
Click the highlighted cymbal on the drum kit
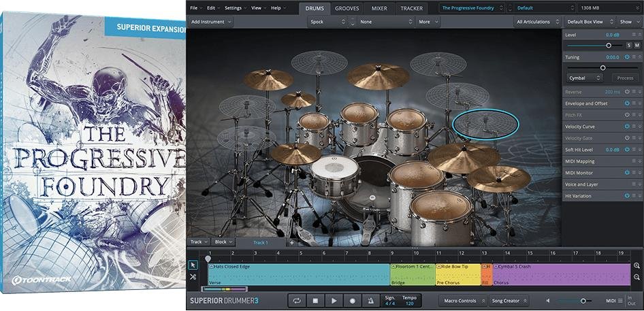tap(485, 124)
